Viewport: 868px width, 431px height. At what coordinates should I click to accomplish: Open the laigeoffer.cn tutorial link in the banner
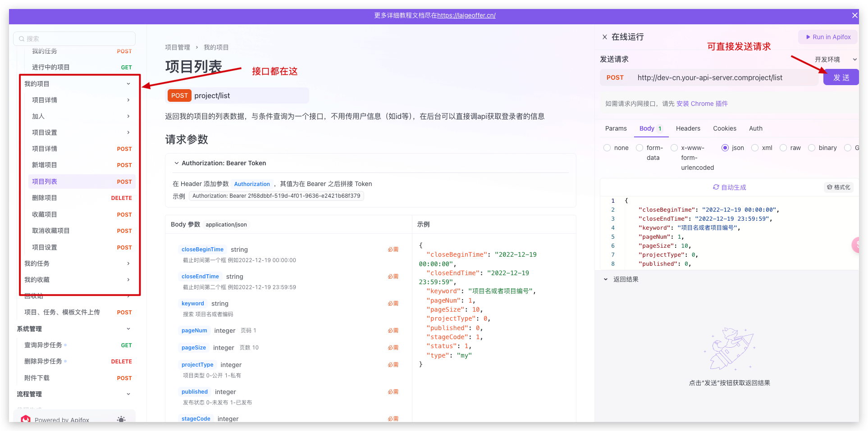(x=466, y=15)
